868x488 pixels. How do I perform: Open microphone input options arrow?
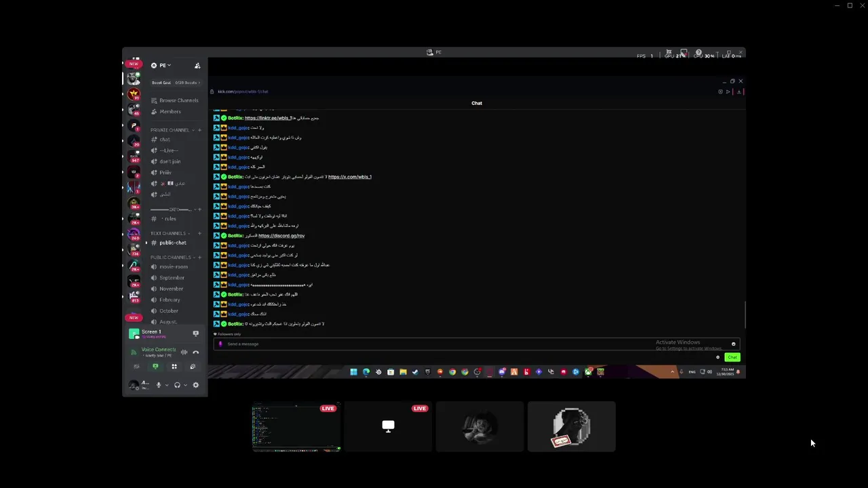click(x=167, y=385)
